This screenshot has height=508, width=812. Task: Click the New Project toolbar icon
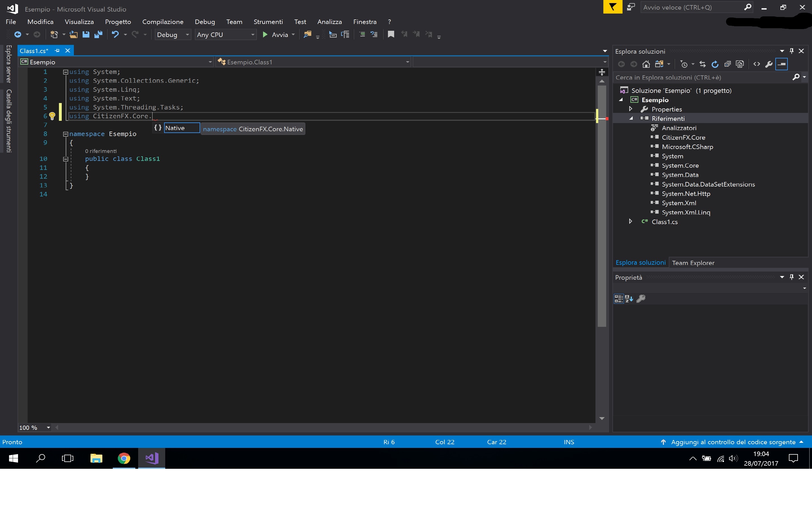[54, 35]
